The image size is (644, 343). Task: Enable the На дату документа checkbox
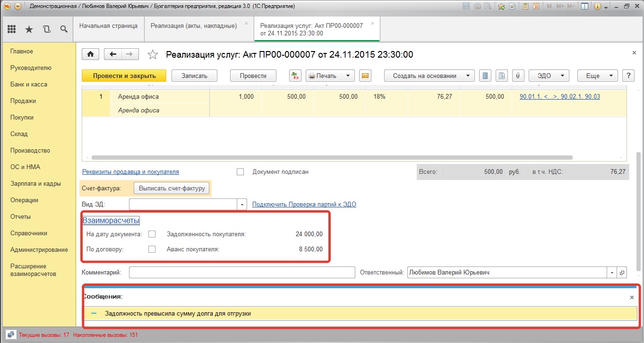(x=152, y=234)
